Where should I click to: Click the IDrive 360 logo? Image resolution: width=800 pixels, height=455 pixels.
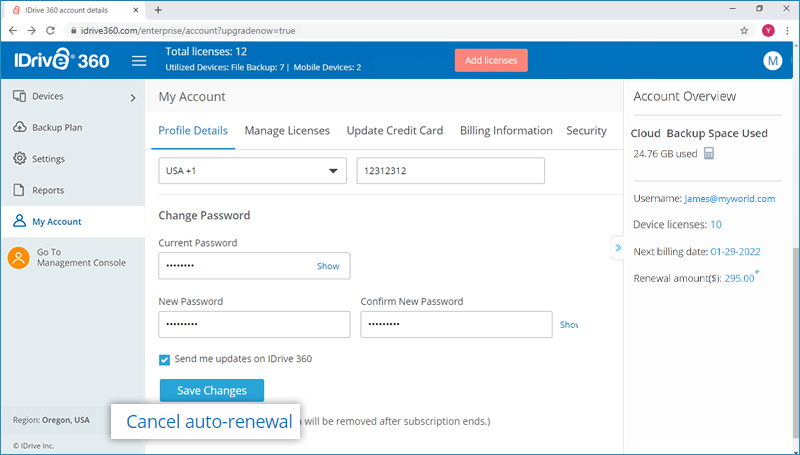point(62,60)
